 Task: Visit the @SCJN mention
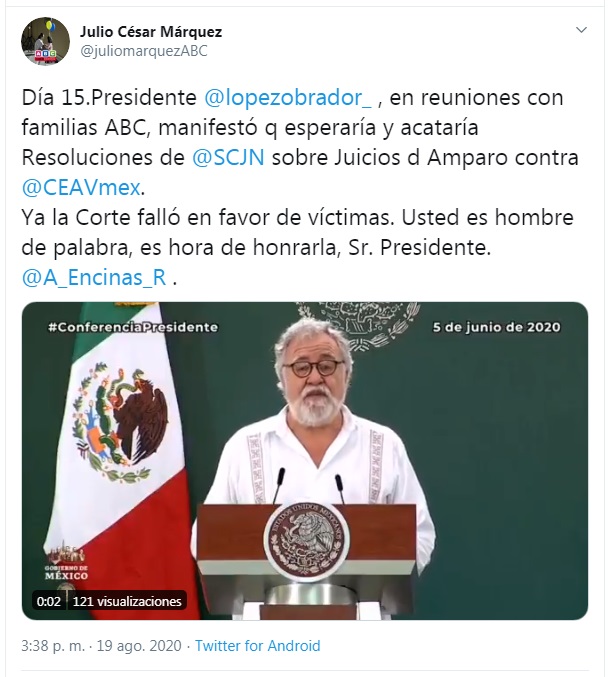pyautogui.click(x=228, y=158)
